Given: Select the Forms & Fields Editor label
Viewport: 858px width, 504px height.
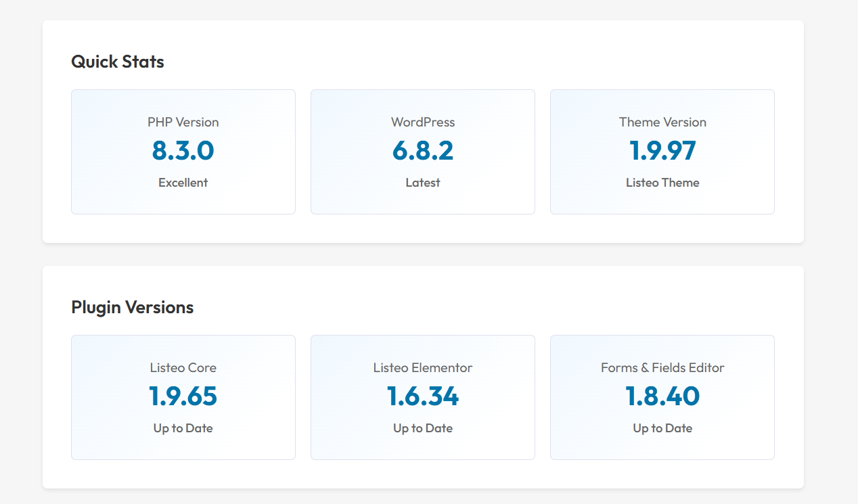Looking at the screenshot, I should tap(662, 368).
